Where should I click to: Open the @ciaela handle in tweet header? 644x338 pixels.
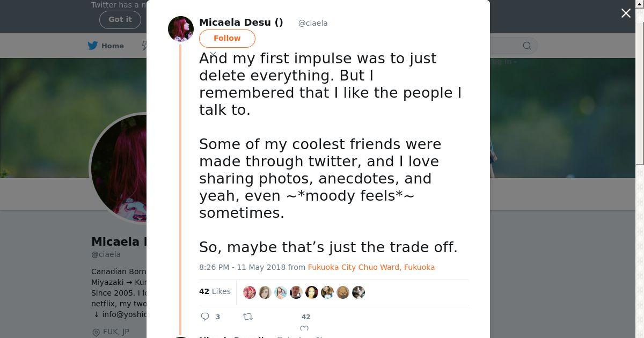[313, 23]
